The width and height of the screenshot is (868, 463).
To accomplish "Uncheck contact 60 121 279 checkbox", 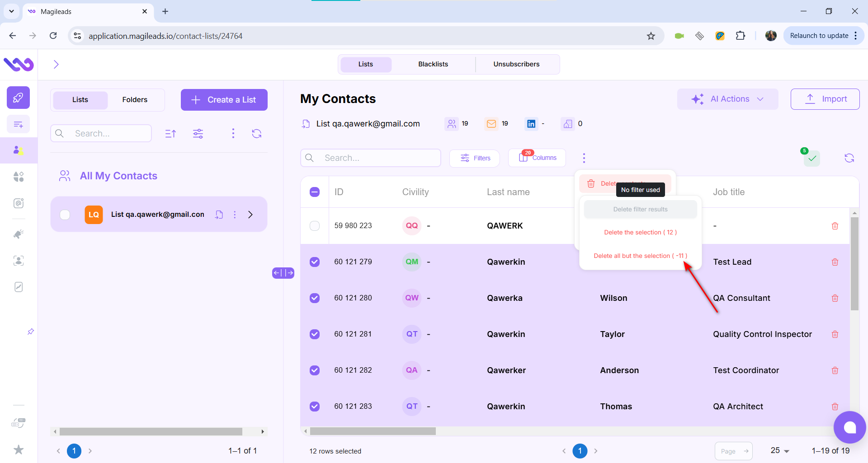I will point(315,262).
